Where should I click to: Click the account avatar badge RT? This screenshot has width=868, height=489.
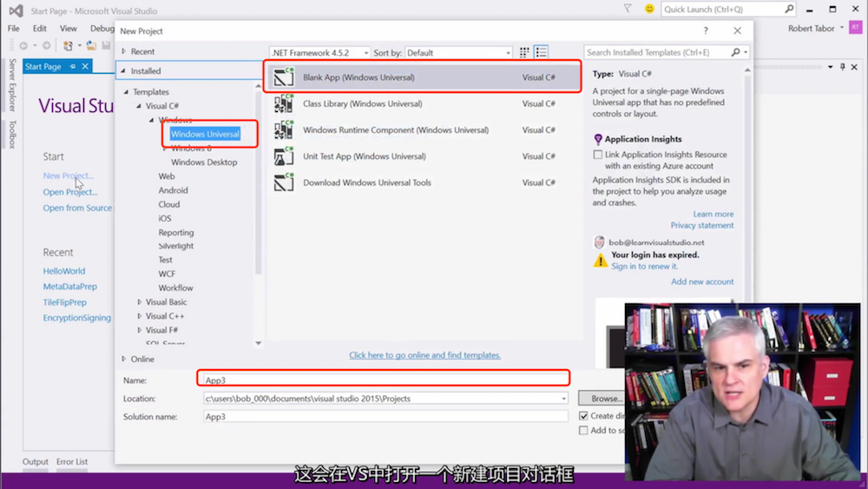coord(856,28)
